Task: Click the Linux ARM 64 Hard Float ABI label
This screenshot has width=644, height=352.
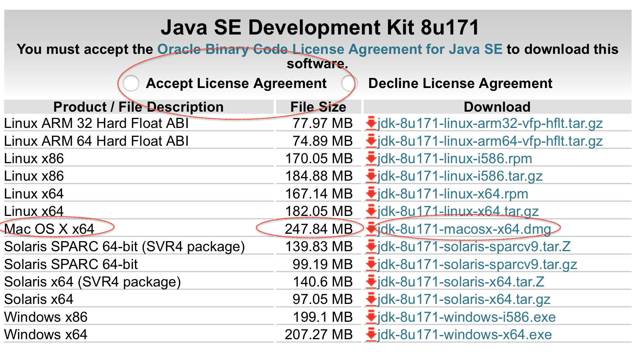Action: [x=96, y=141]
